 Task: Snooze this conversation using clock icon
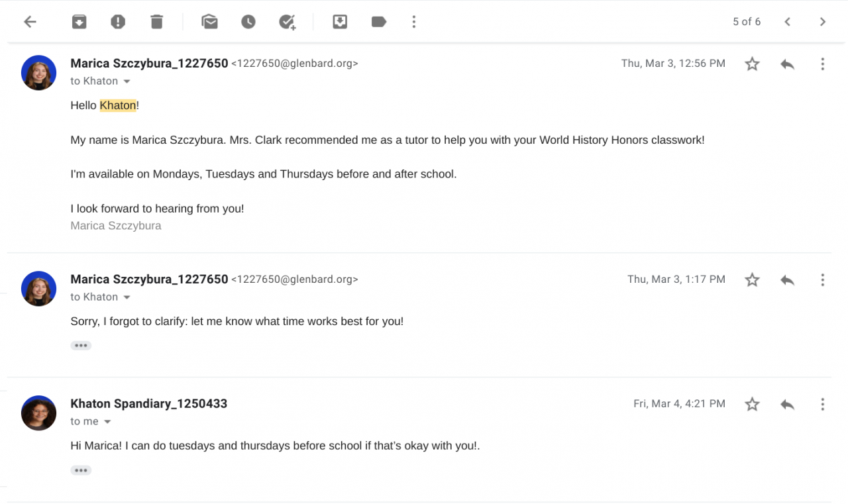tap(248, 22)
